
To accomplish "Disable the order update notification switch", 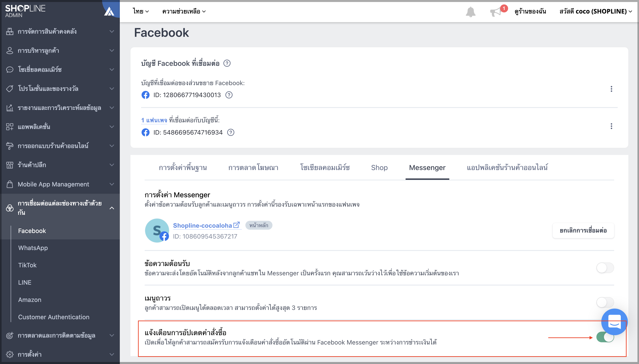I will point(605,337).
